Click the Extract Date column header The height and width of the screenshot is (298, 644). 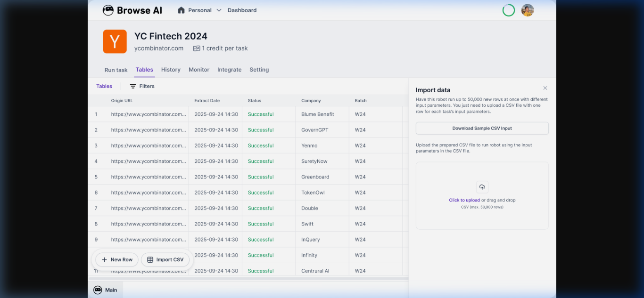point(207,101)
